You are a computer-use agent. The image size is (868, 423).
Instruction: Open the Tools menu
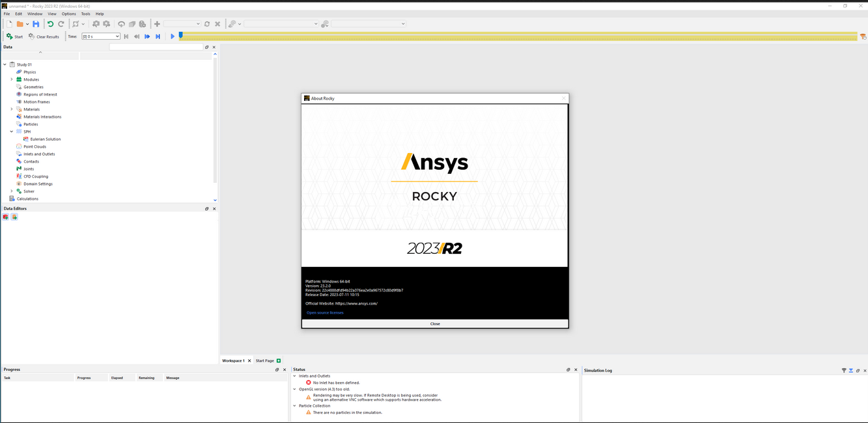coord(85,13)
